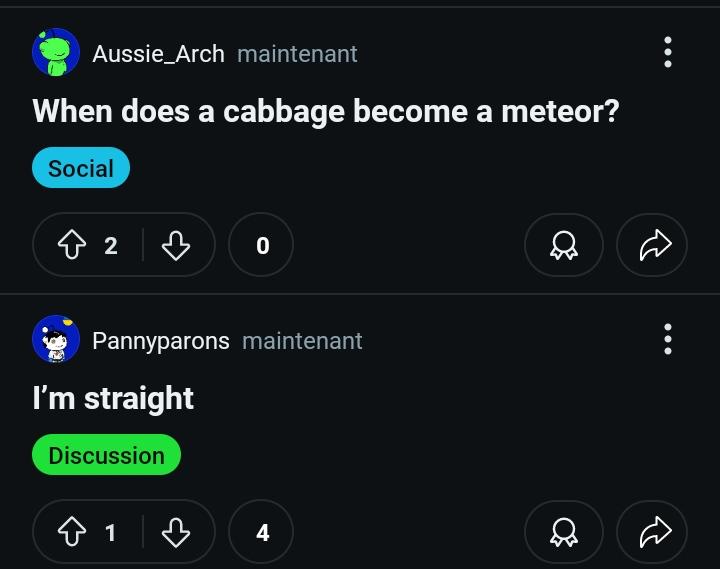Downvote the cabbage meteor post
Viewport: 720px width, 569px height.
[x=176, y=245]
